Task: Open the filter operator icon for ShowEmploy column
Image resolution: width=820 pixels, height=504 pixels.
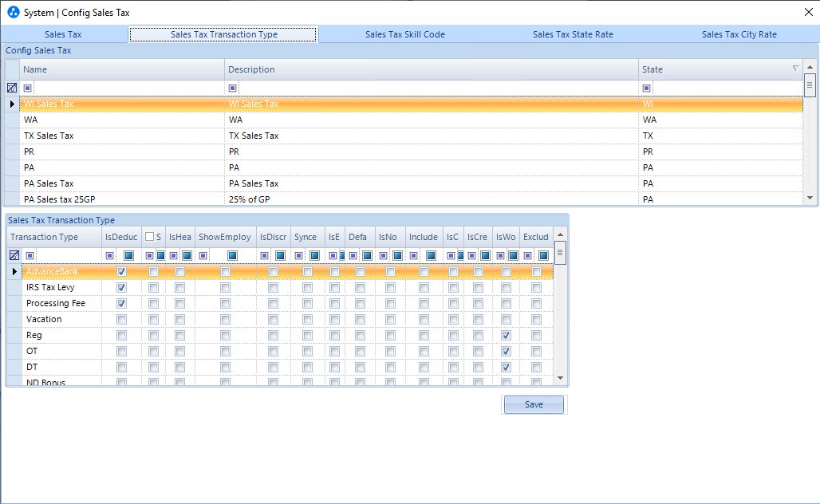Action: coord(203,255)
